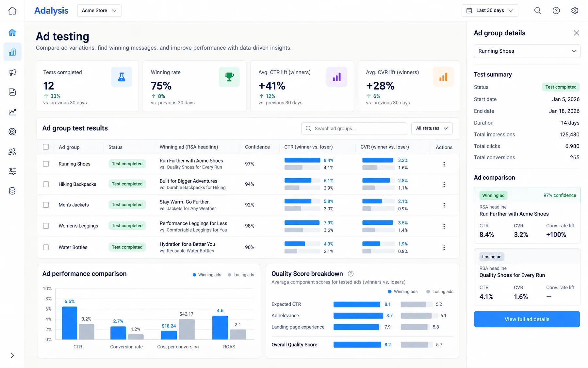Open bar chart analytics sidebar icon
This screenshot has width=588, height=368.
(x=12, y=52)
